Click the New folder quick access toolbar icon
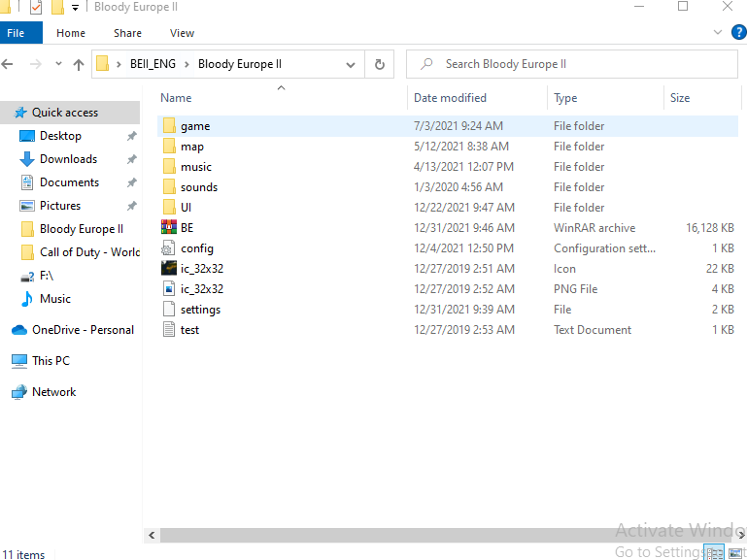 (x=57, y=8)
